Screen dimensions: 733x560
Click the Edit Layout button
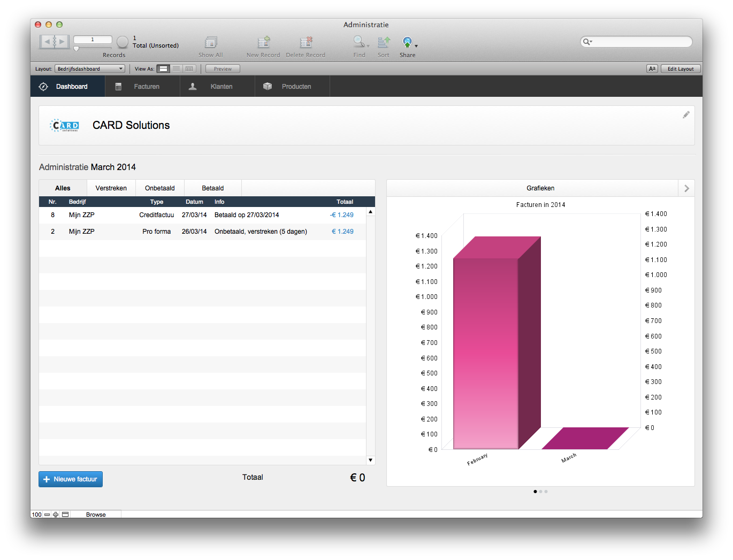(680, 69)
